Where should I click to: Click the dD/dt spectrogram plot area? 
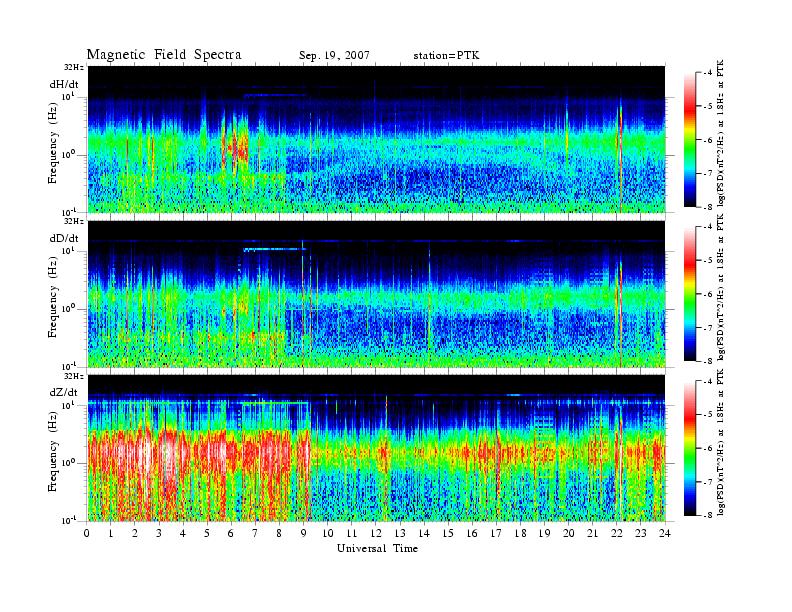[x=377, y=294]
